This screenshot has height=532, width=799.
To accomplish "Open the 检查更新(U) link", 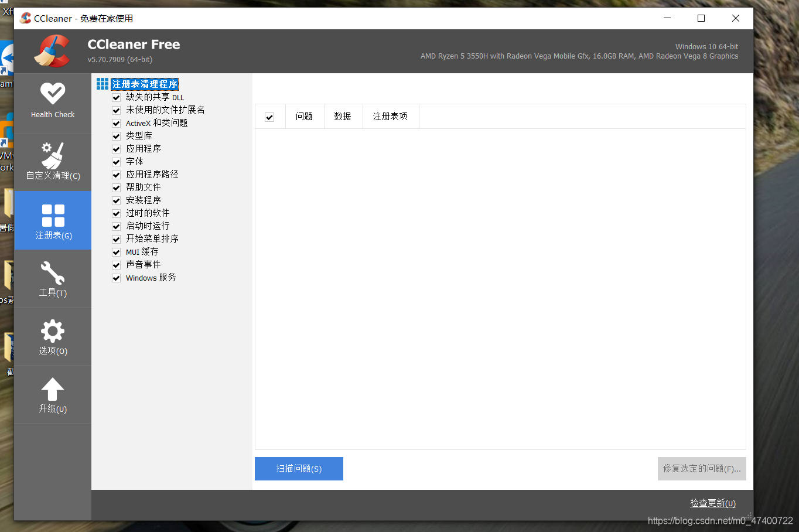I will [713, 503].
